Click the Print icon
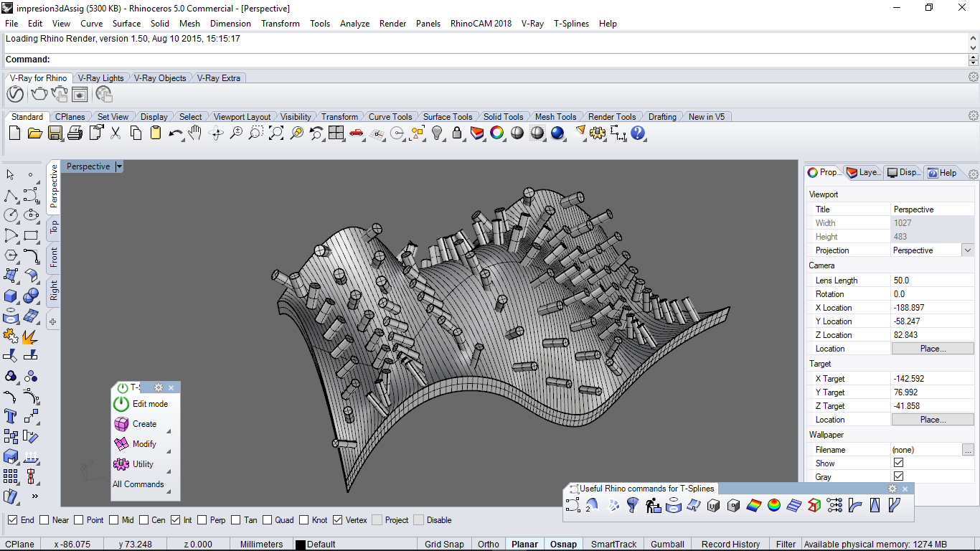 tap(75, 133)
